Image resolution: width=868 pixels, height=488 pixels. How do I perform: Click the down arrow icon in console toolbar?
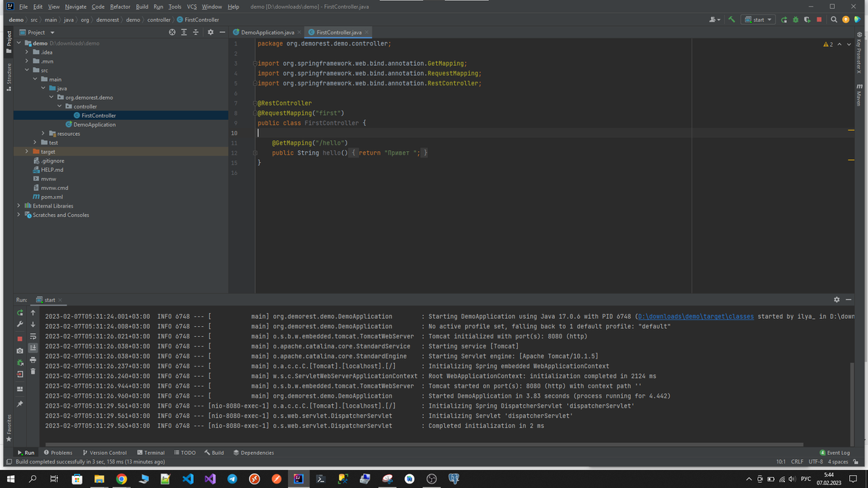(33, 325)
